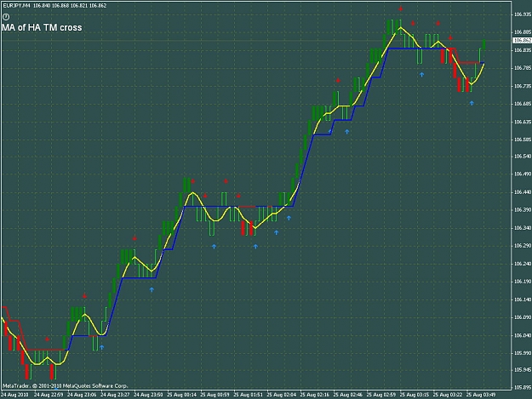Click the highlighted current price 106.862 label

pyautogui.click(x=522, y=40)
